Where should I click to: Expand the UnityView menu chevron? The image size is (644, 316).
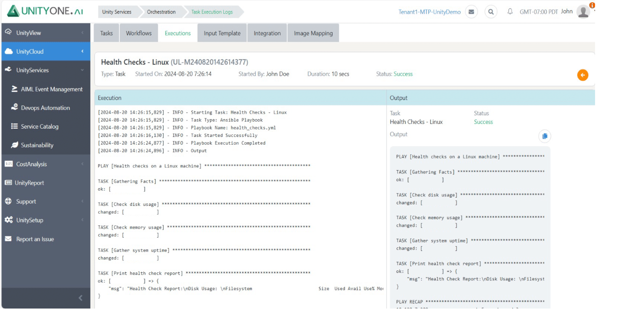point(82,33)
